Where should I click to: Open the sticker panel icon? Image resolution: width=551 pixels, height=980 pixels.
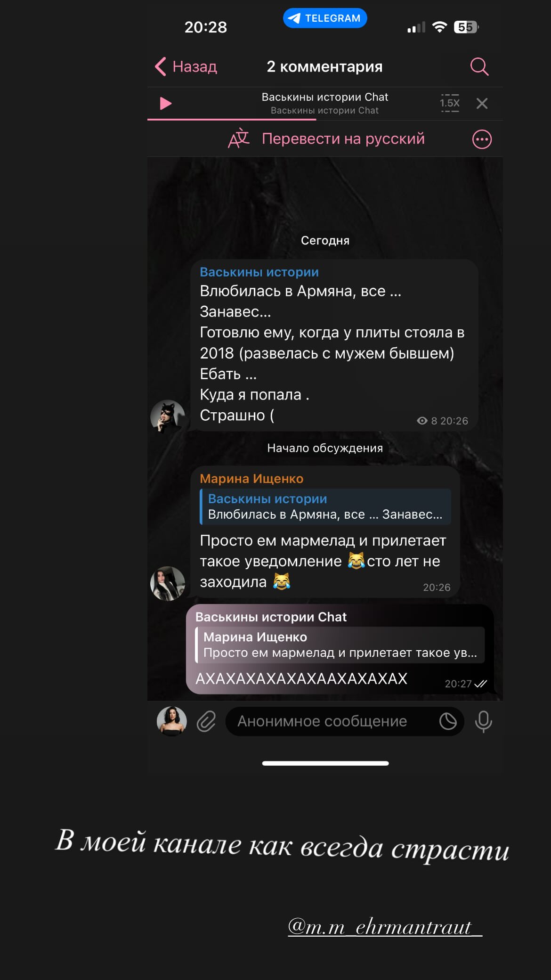tap(448, 721)
